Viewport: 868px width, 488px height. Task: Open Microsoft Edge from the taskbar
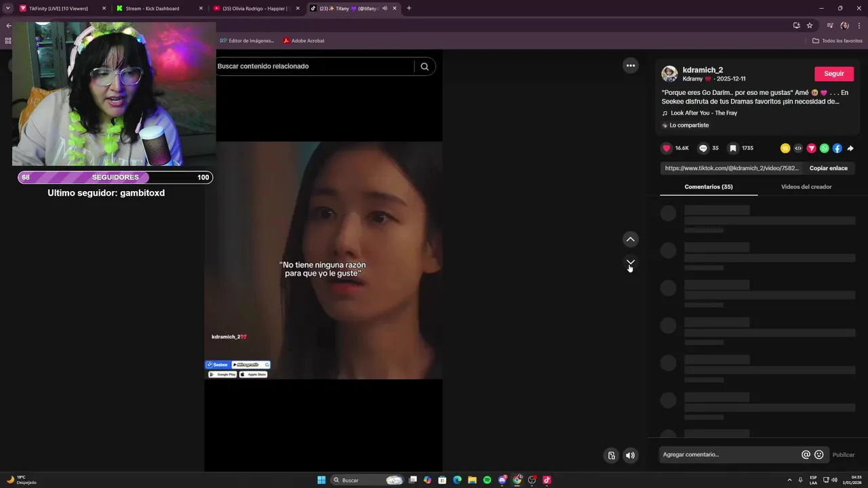coord(457,480)
